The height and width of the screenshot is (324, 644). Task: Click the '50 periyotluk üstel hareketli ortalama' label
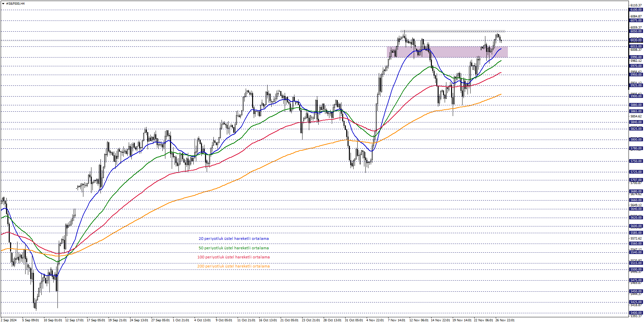(x=234, y=248)
